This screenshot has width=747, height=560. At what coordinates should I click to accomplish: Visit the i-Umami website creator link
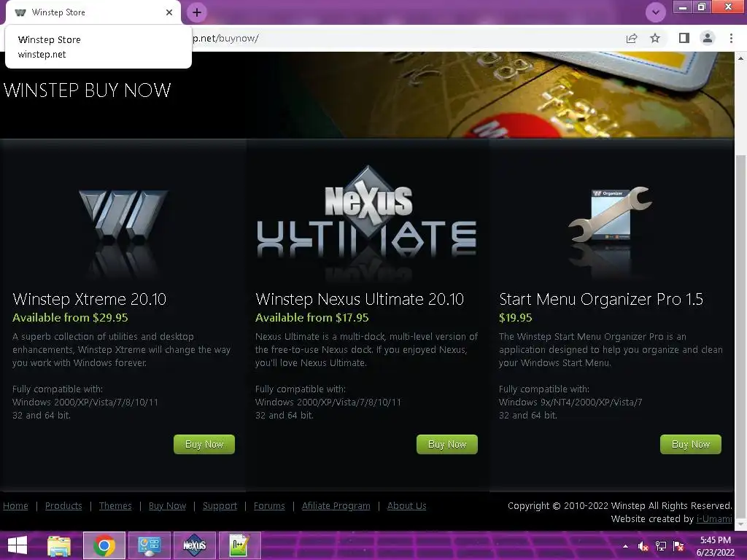[x=714, y=519]
